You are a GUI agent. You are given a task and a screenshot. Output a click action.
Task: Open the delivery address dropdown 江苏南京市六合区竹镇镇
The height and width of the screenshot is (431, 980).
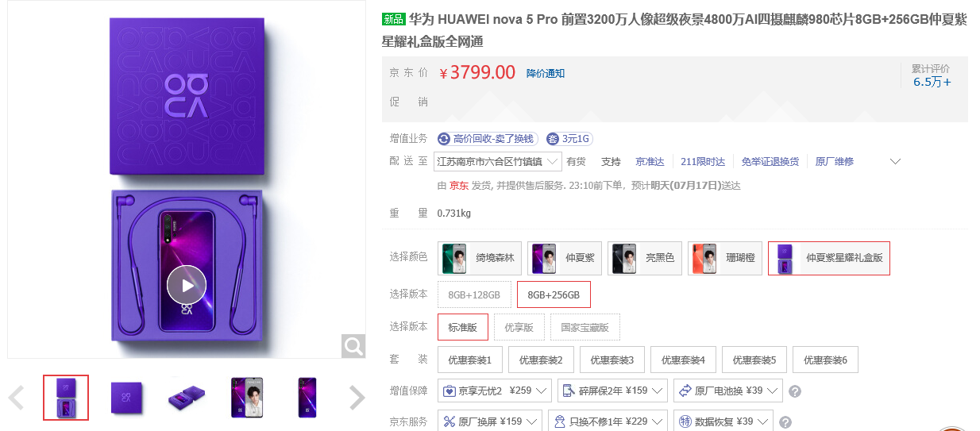point(498,162)
